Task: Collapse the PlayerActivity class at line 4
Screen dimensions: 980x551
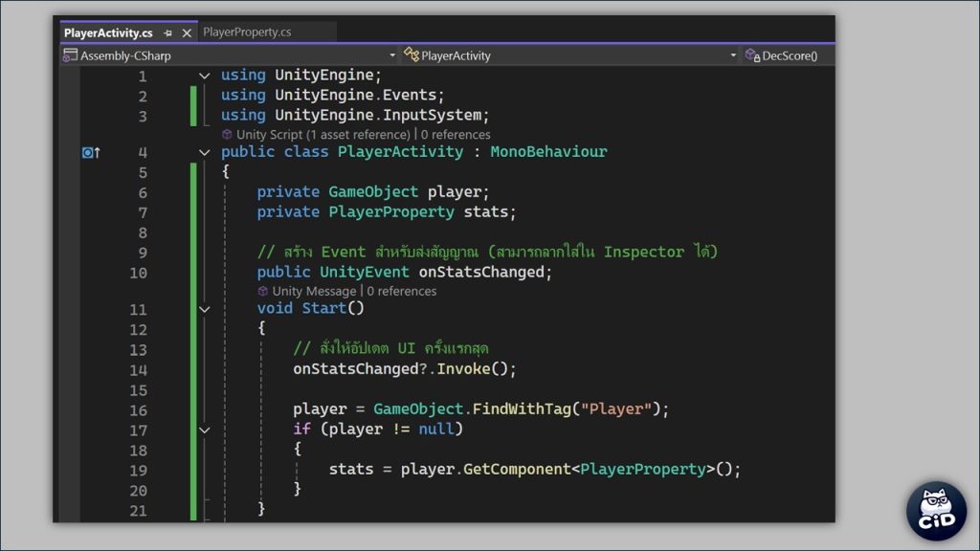Action: (x=204, y=152)
